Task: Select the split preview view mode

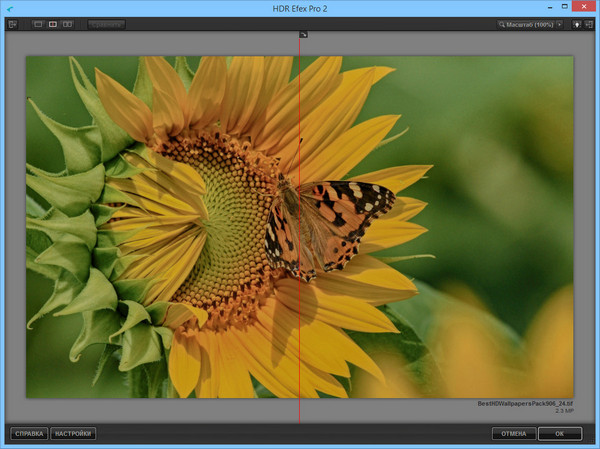Action: (52, 24)
